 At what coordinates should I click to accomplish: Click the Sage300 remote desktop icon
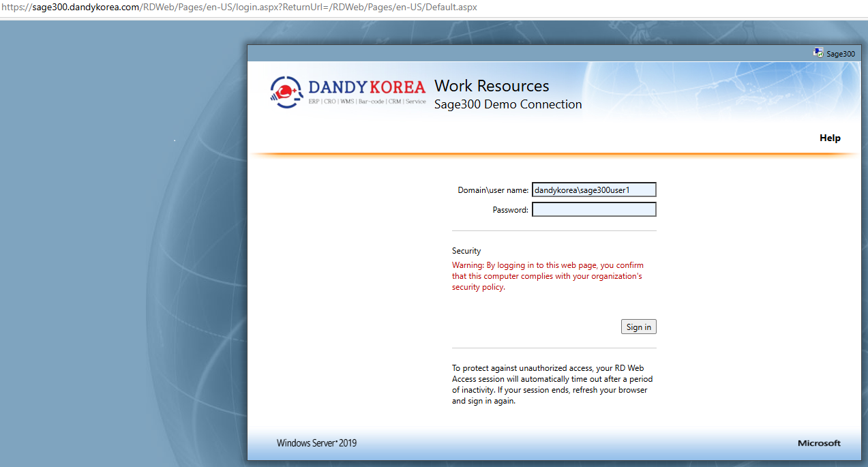coord(818,52)
